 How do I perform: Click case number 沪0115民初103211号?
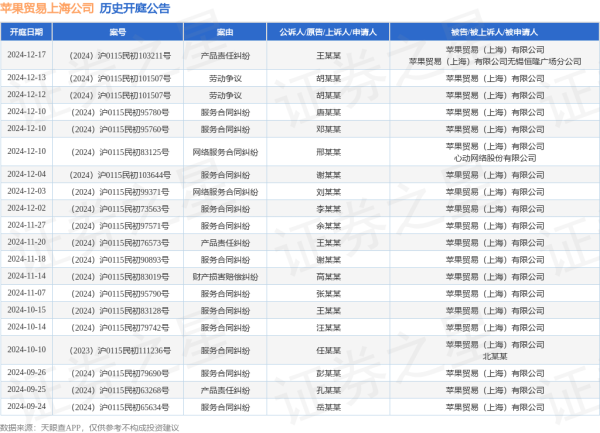coord(120,56)
